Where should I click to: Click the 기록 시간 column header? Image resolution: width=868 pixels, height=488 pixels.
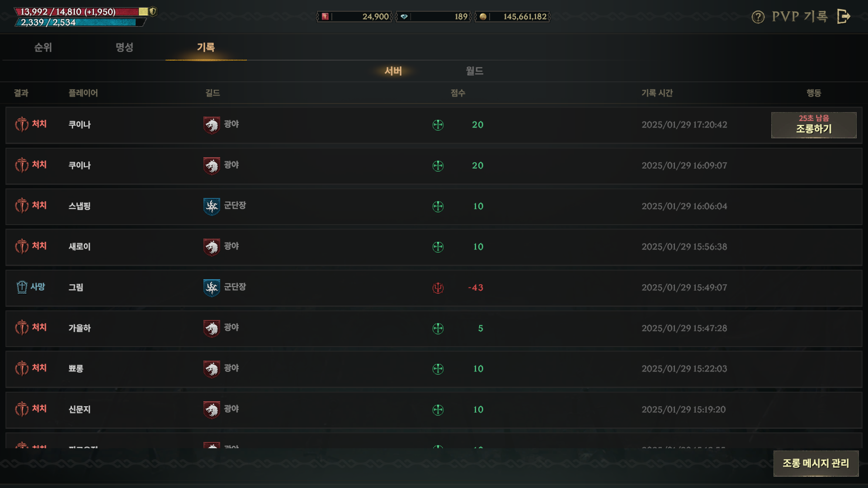(x=657, y=93)
